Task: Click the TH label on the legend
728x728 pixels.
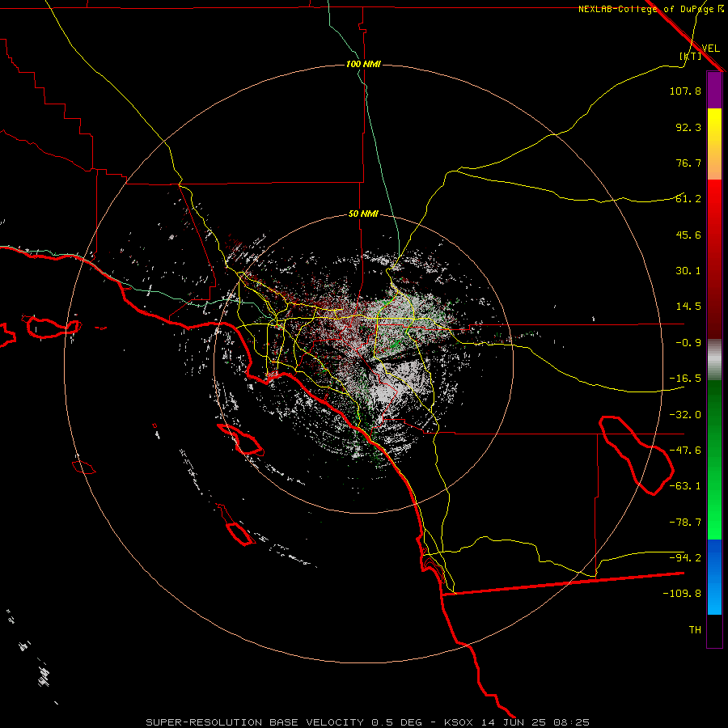Action: pyautogui.click(x=695, y=629)
